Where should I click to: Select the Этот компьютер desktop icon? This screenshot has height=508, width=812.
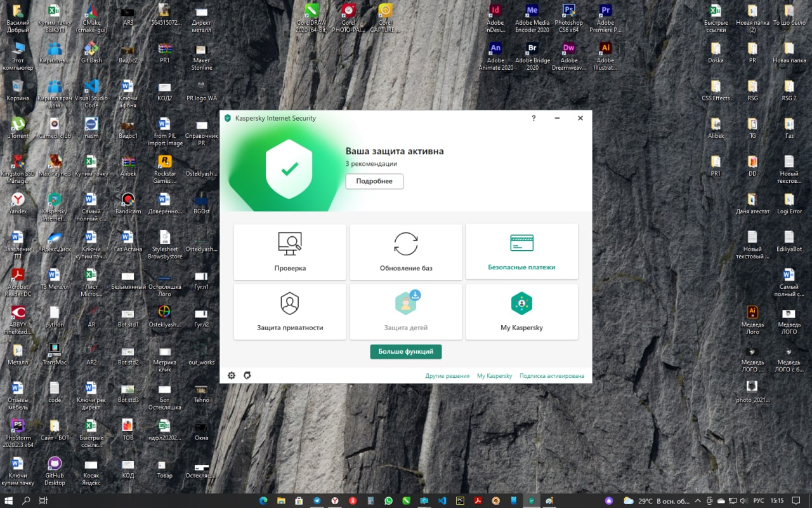pyautogui.click(x=18, y=56)
